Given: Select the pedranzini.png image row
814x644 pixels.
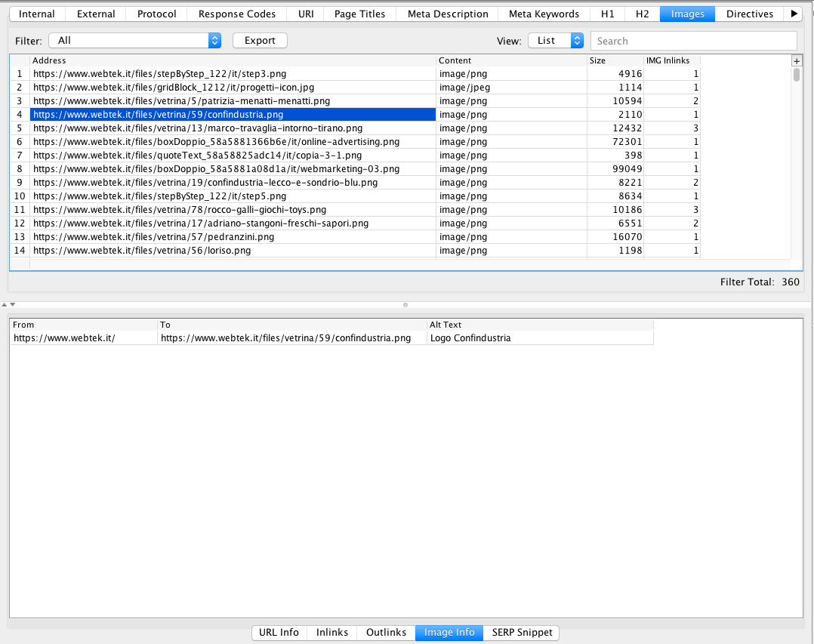Looking at the screenshot, I should click(x=227, y=236).
